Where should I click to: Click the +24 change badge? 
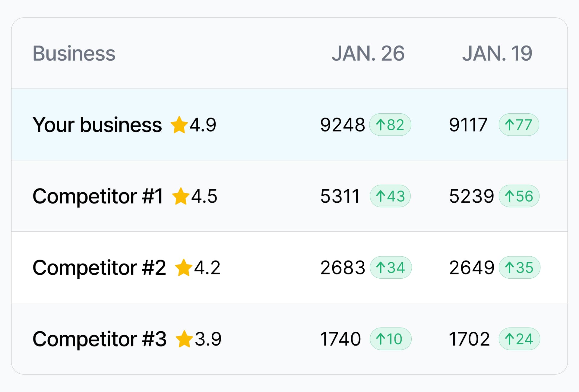pos(519,339)
